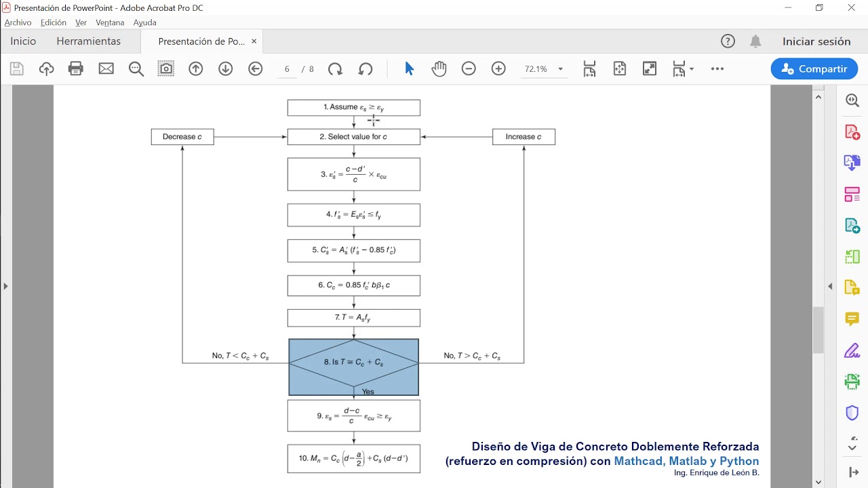Send file by email envelope icon
Screen dimensions: 868x488
click(x=106, y=68)
